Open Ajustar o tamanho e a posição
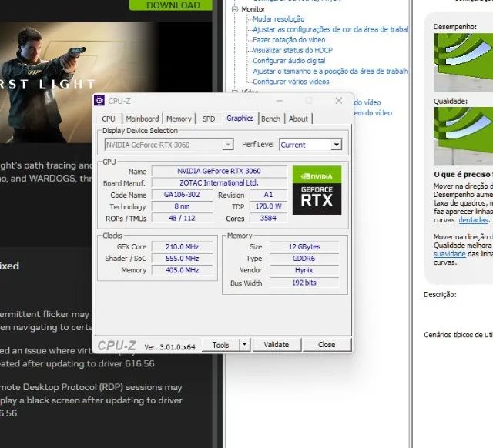This screenshot has height=448, width=493. (x=330, y=72)
